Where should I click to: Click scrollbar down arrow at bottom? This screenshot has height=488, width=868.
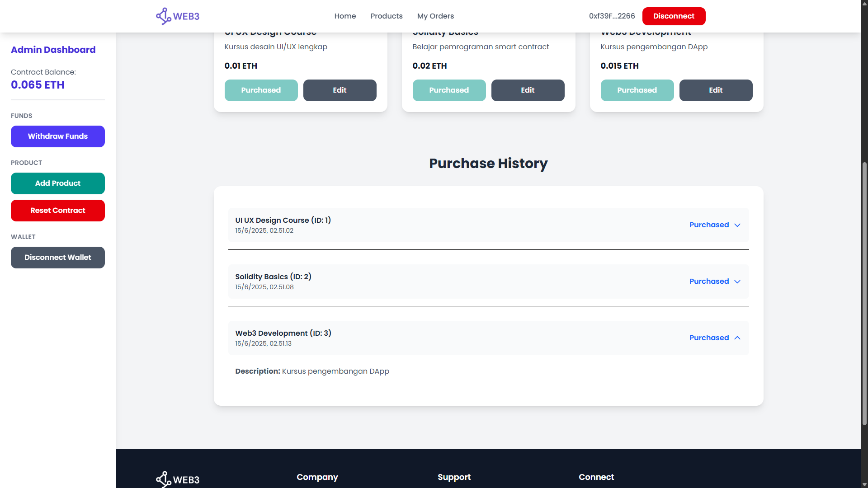(864, 484)
